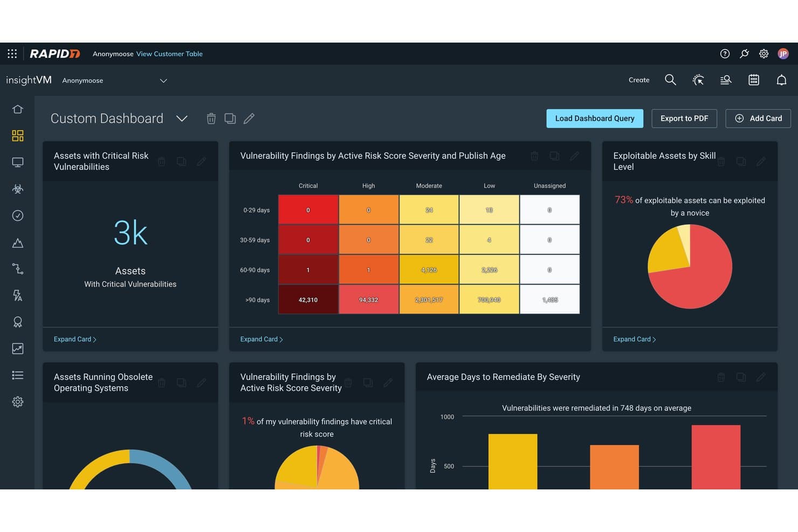
Task: Click the Add Card button
Action: [x=758, y=119]
